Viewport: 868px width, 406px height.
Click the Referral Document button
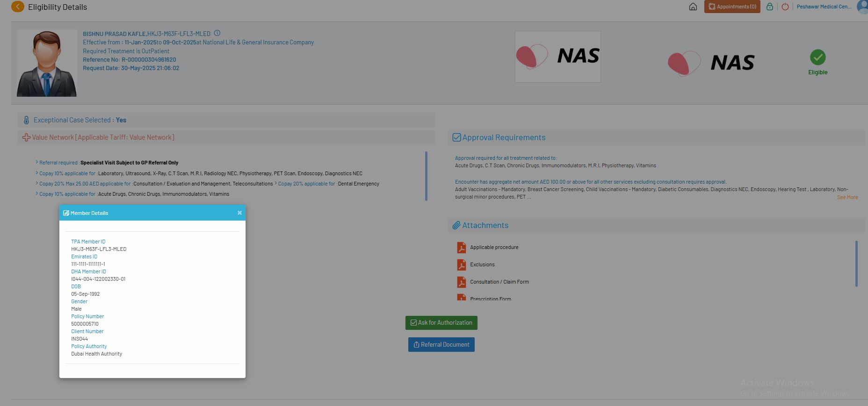click(x=441, y=345)
